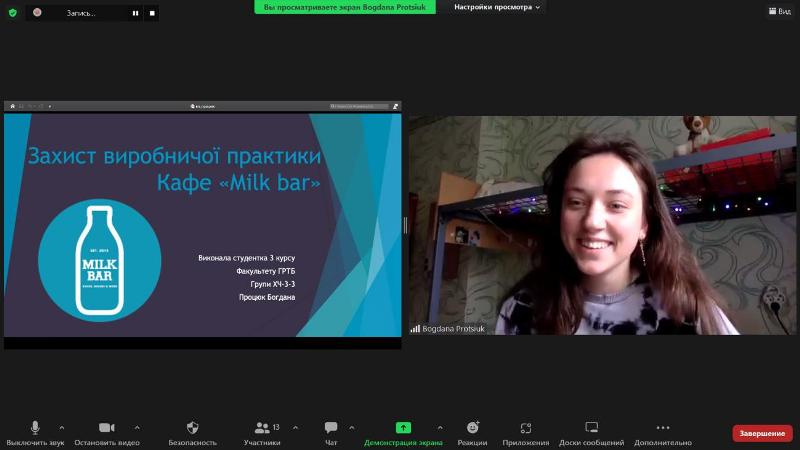Open the 'Настройки просмотра' dropdown
Screen dimensions: 800x450
[x=497, y=7]
